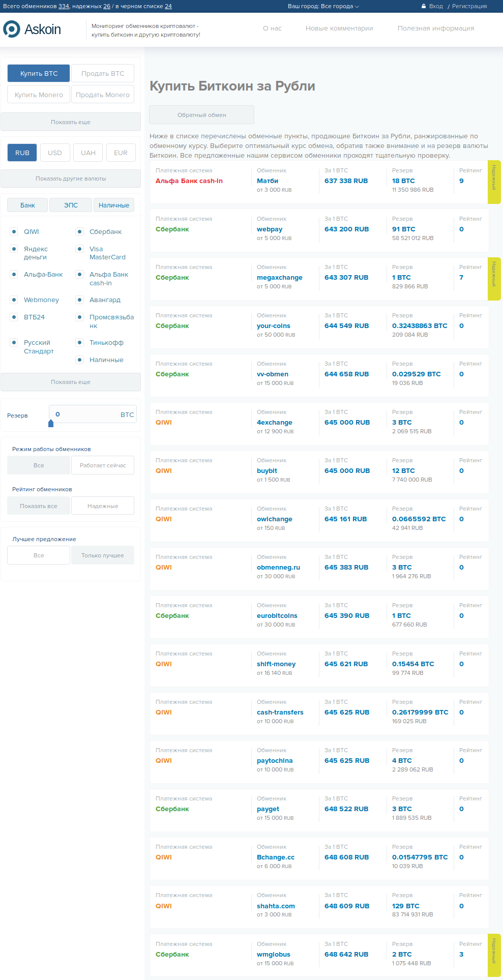
Task: Expand more exchange directions with Показать еще
Action: coord(71,122)
